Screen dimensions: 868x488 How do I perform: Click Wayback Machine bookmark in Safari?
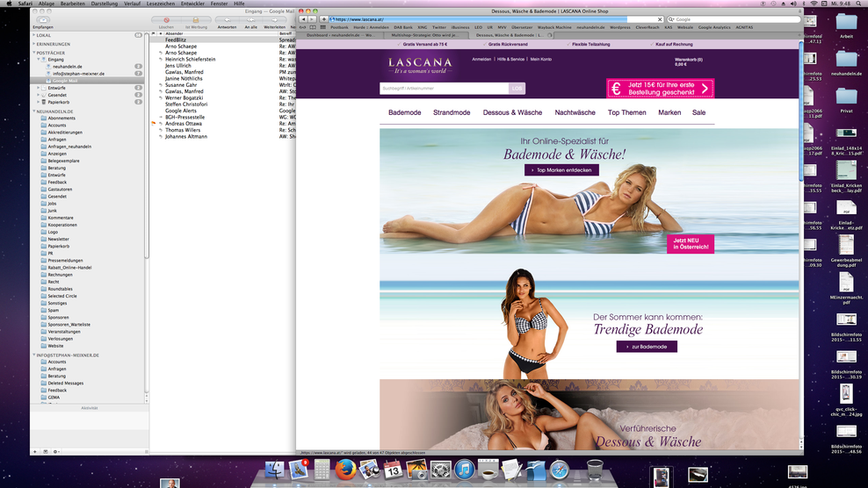[554, 27]
